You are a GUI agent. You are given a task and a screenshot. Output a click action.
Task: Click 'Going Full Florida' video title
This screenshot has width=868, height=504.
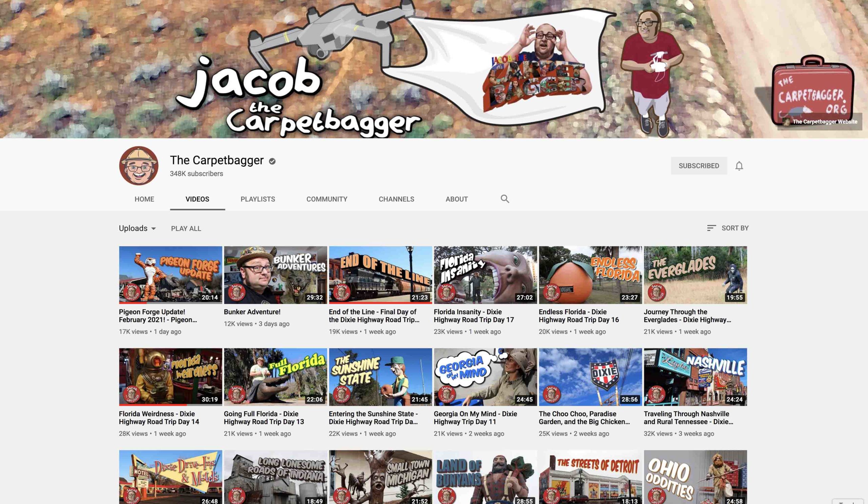pyautogui.click(x=264, y=418)
